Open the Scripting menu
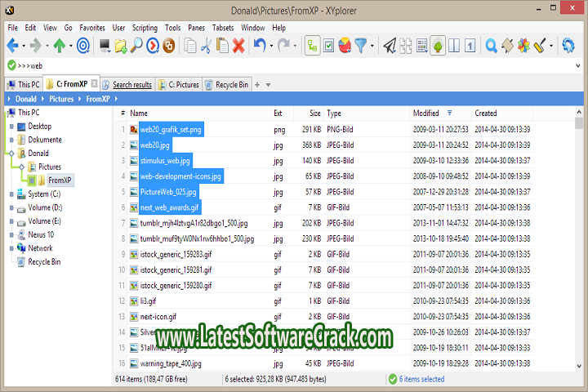Screen dimensions: 588x392 [x=145, y=27]
